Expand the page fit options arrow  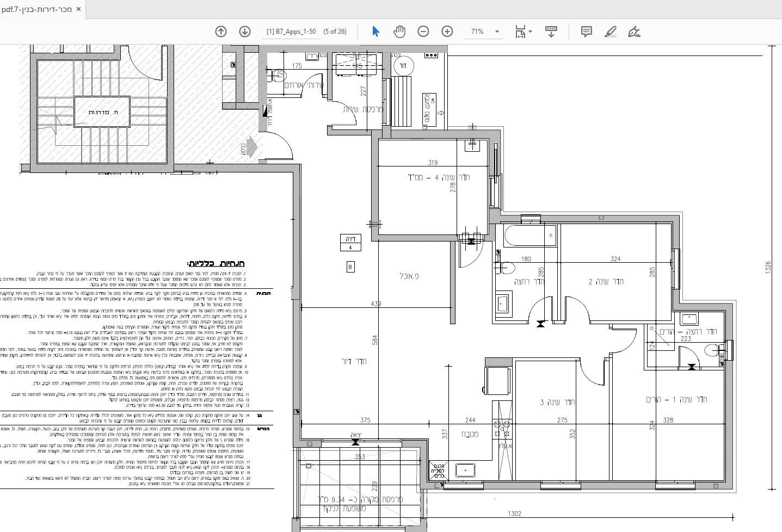(x=531, y=32)
